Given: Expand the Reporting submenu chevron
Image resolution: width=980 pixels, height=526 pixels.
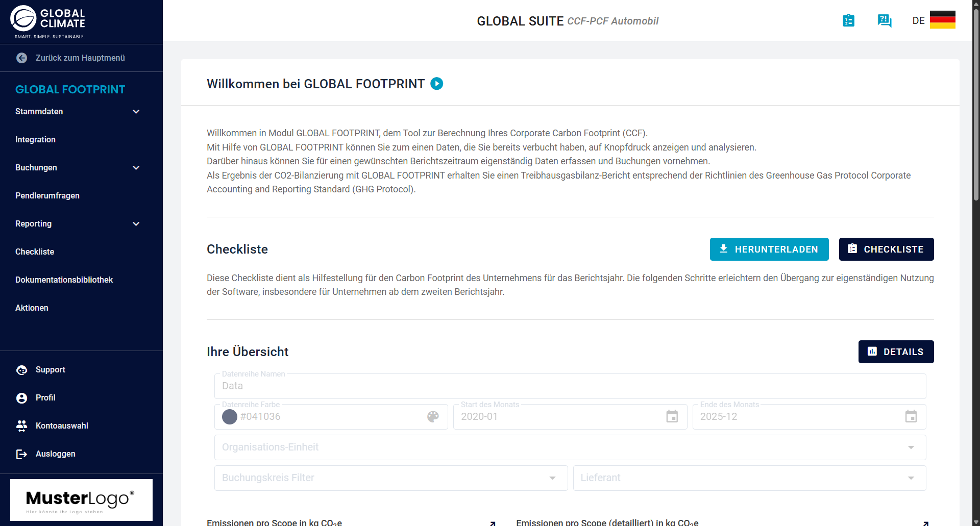Looking at the screenshot, I should 136,224.
